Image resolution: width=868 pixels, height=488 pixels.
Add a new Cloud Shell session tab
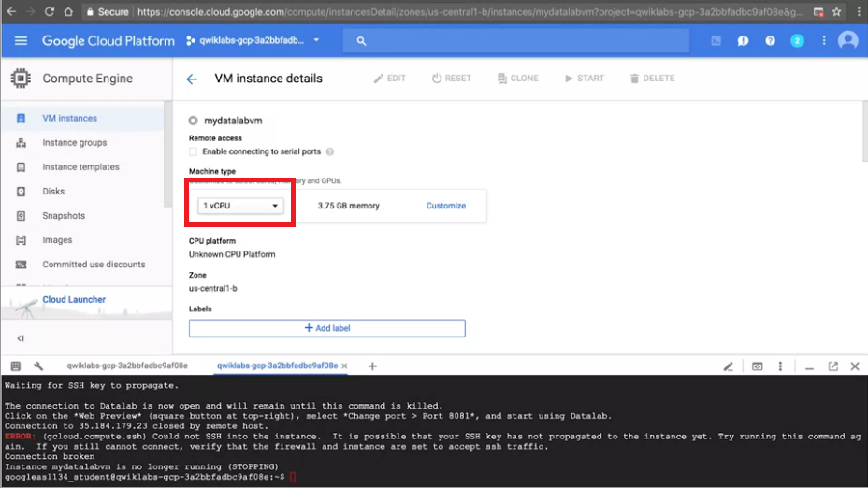[x=372, y=366]
